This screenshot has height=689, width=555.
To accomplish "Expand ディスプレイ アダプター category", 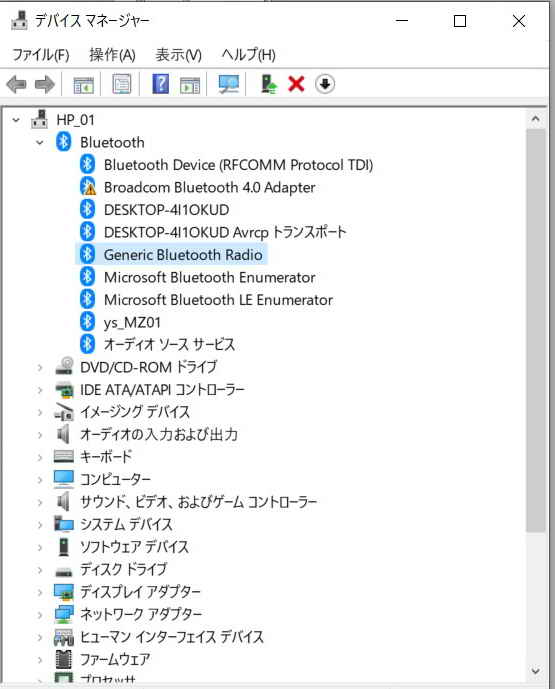I will [40, 592].
